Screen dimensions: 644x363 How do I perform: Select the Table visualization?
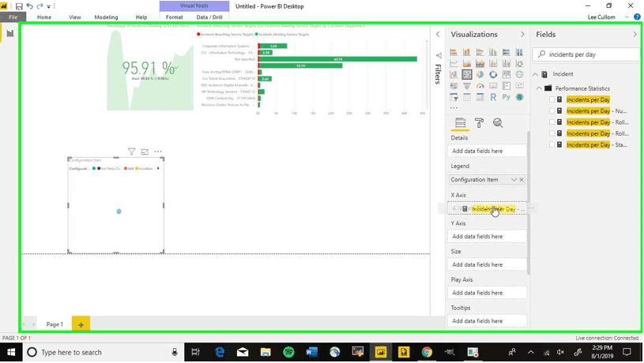(x=466, y=97)
